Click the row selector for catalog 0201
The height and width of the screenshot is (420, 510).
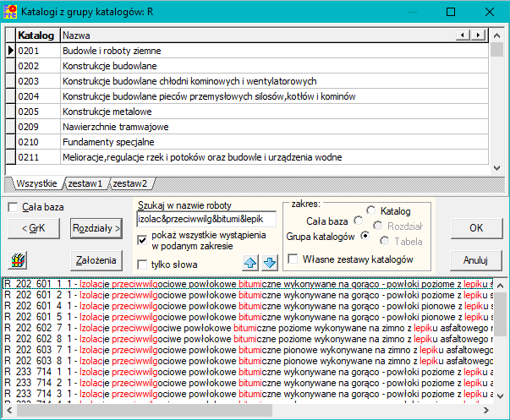coord(11,51)
